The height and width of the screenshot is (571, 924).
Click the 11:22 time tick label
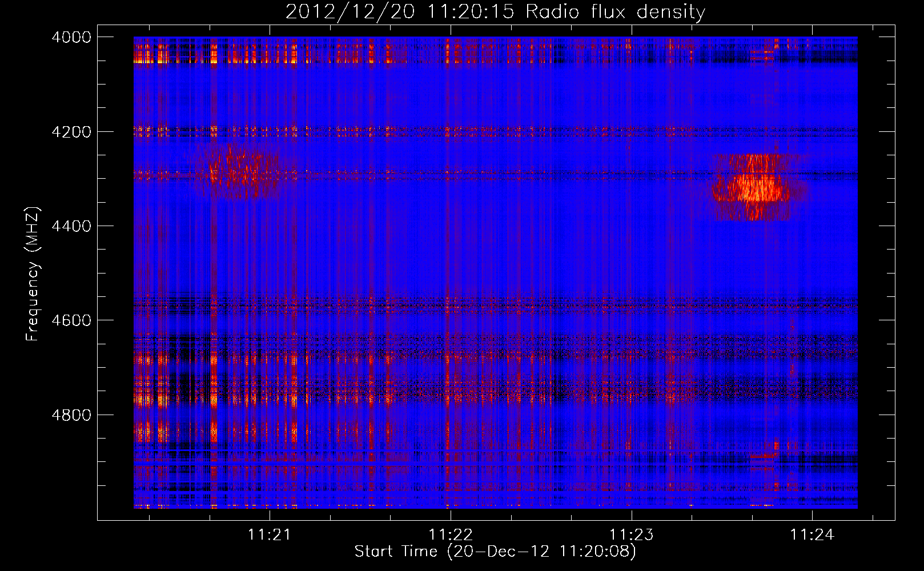coord(451,535)
